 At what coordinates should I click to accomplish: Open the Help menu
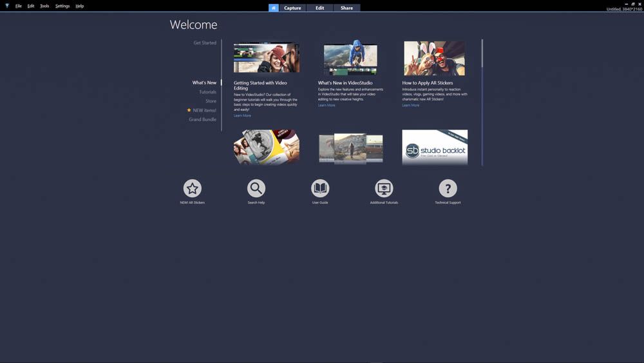pyautogui.click(x=80, y=6)
